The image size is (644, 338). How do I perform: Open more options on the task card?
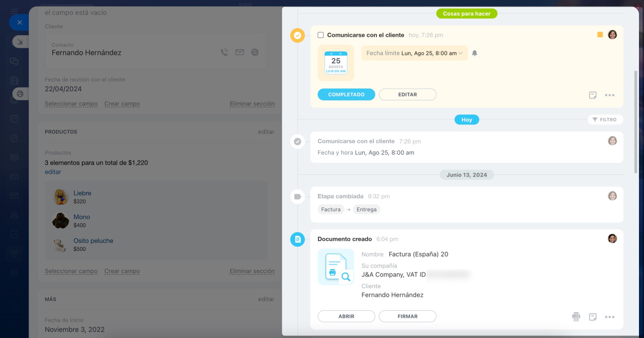610,95
